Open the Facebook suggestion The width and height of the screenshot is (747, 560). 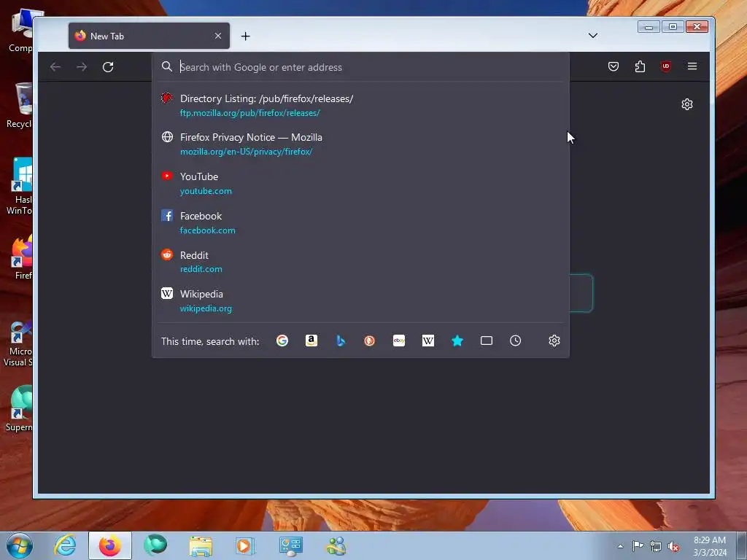pos(360,222)
